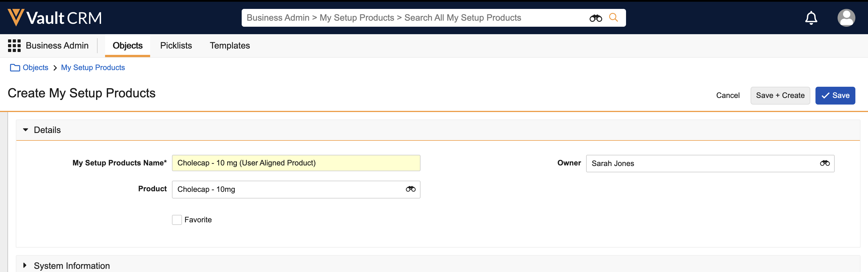Click the My Setup Products Name field
Image resolution: width=868 pixels, height=272 pixels.
click(x=296, y=163)
